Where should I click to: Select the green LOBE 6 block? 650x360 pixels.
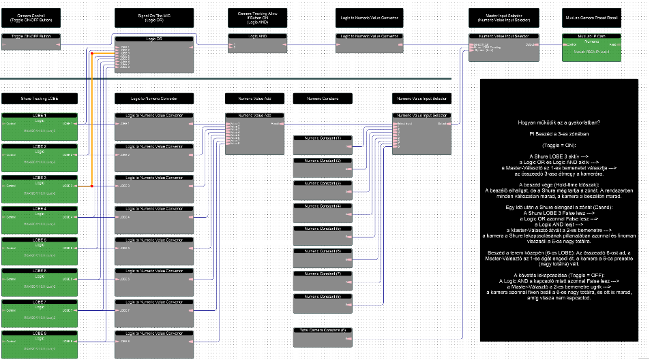point(39,282)
